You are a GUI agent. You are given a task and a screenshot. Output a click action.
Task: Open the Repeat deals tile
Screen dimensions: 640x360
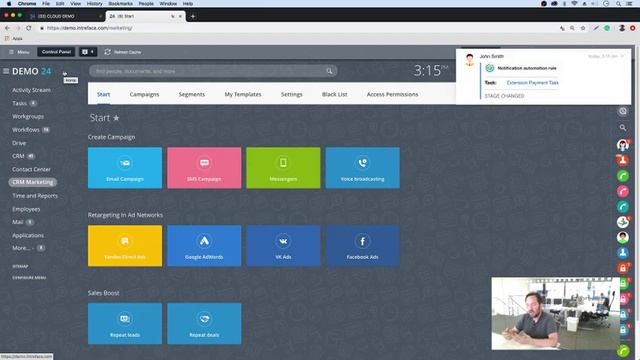pyautogui.click(x=204, y=324)
